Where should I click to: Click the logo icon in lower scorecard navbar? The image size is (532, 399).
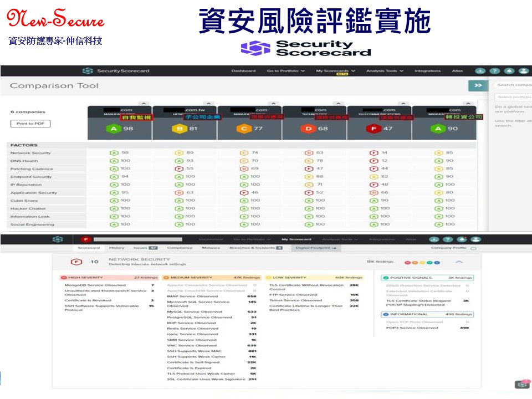(58, 239)
